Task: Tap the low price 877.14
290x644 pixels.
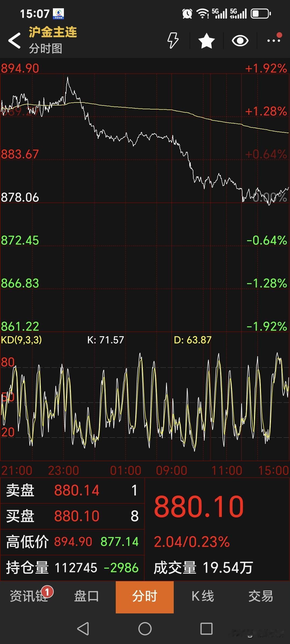Action: (119, 542)
